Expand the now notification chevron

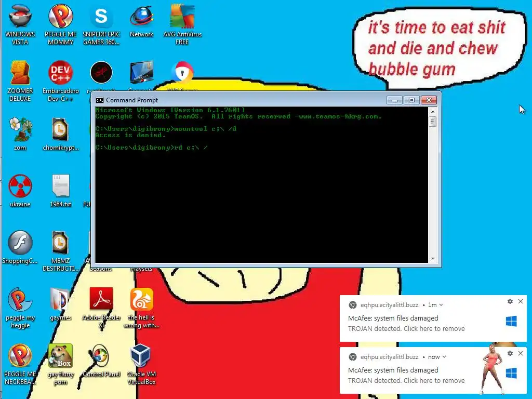tap(444, 357)
